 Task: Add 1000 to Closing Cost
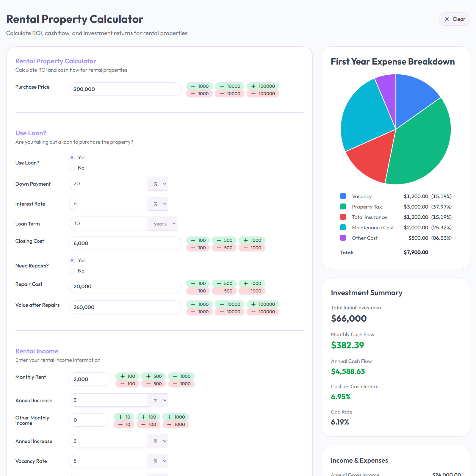tap(252, 240)
